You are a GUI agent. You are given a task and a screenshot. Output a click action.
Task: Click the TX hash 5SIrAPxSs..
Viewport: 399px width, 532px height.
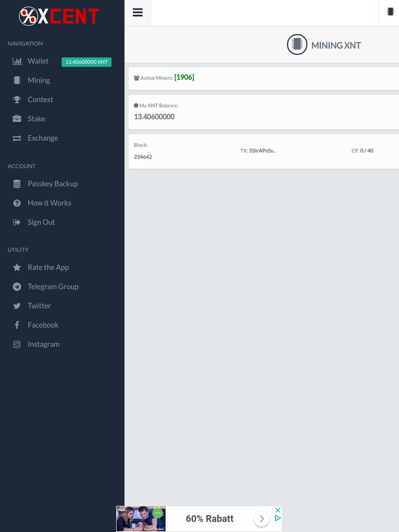262,151
